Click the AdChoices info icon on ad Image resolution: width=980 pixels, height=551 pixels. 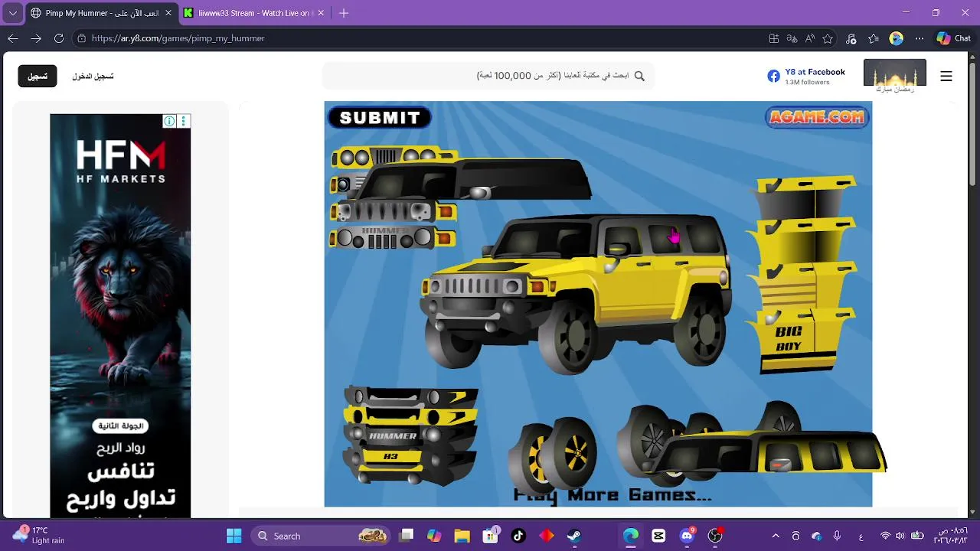pyautogui.click(x=169, y=121)
